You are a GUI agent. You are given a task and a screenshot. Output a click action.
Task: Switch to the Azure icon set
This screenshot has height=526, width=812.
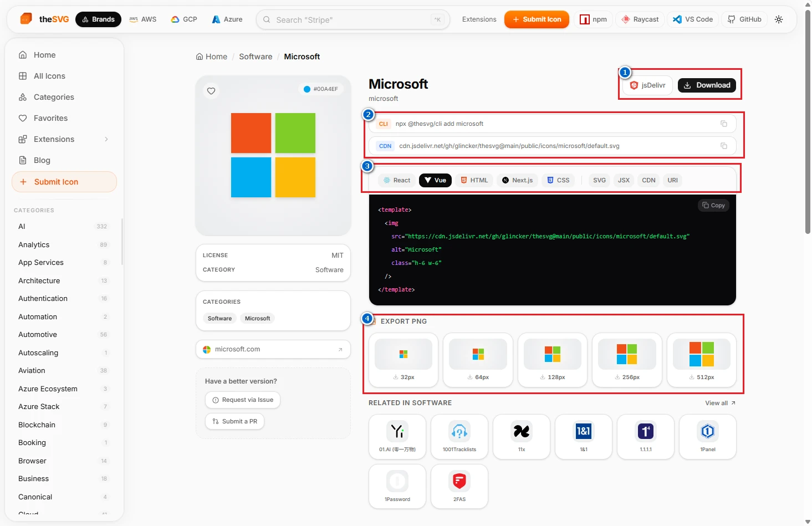point(227,19)
